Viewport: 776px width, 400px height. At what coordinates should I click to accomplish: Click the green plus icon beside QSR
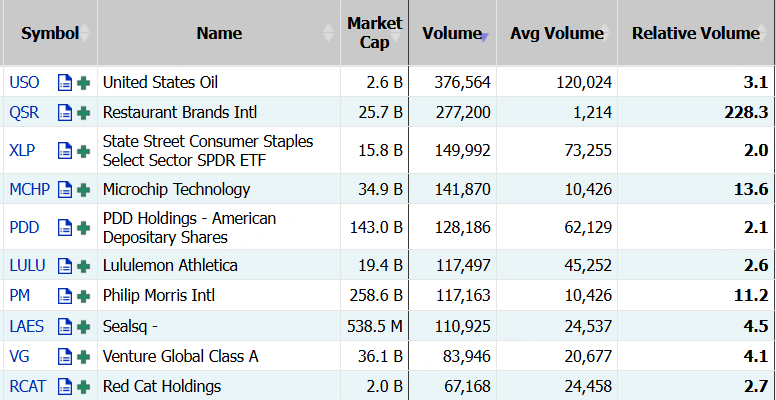[x=83, y=112]
